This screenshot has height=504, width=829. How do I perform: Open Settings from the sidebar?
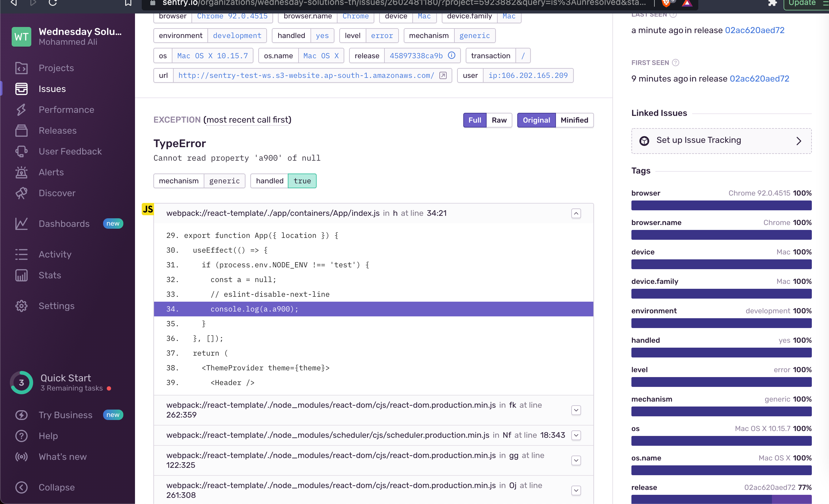(x=56, y=306)
